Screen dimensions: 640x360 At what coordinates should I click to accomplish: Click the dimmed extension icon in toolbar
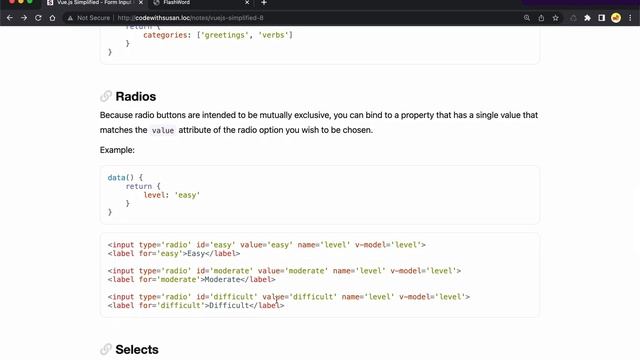pyautogui.click(x=573, y=18)
